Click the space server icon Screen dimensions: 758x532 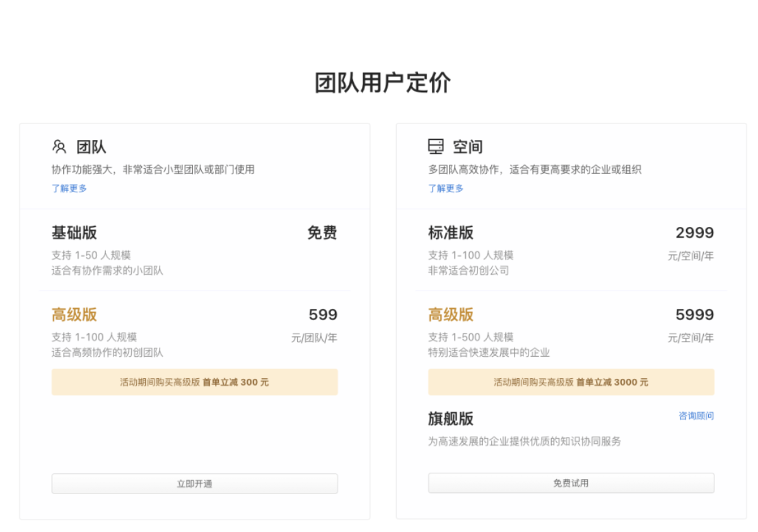point(436,147)
